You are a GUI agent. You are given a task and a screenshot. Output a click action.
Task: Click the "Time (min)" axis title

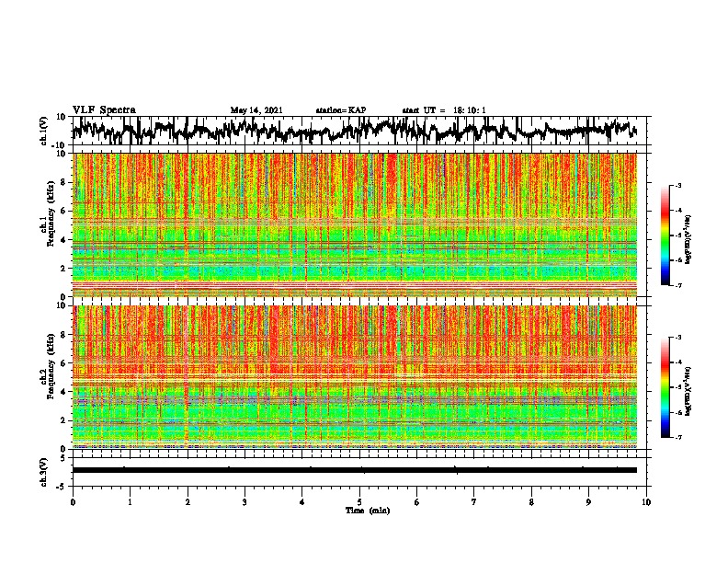click(x=368, y=511)
